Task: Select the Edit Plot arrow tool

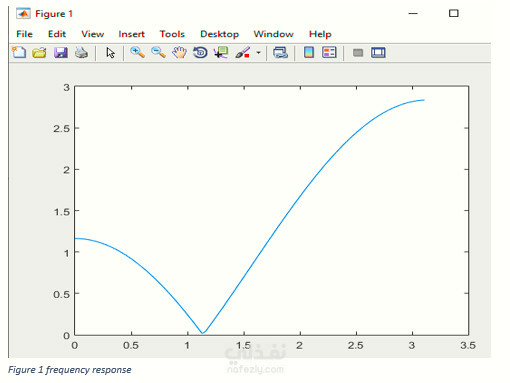Action: coord(110,53)
